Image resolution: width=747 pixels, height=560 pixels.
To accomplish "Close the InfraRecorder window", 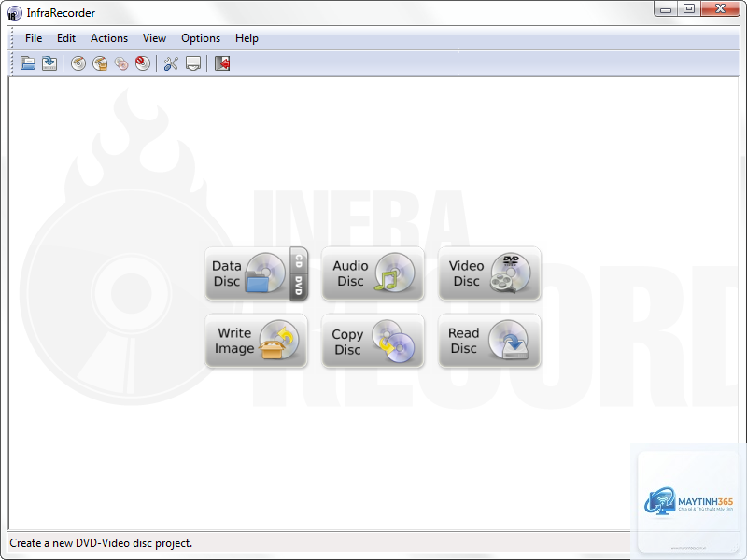I will (720, 8).
